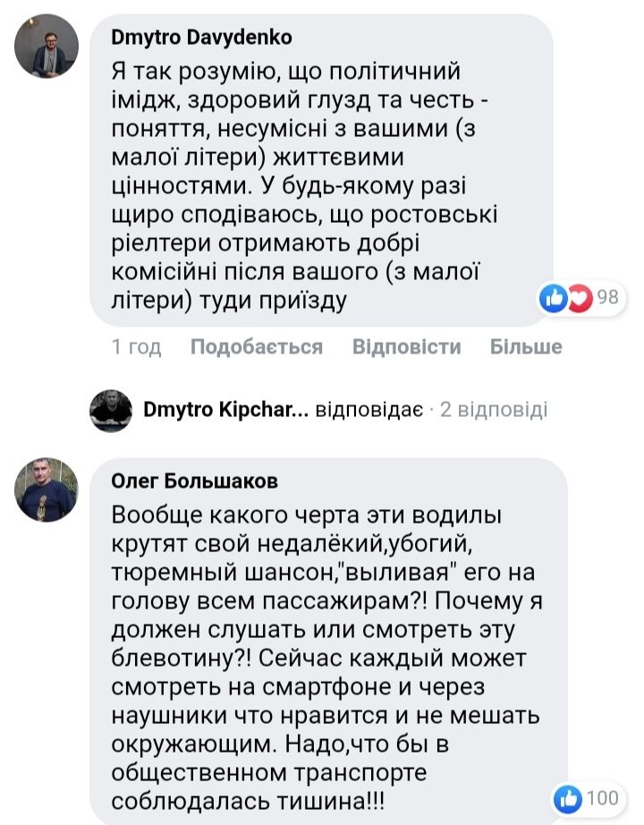Open the 98 reactions count

pos(608,298)
